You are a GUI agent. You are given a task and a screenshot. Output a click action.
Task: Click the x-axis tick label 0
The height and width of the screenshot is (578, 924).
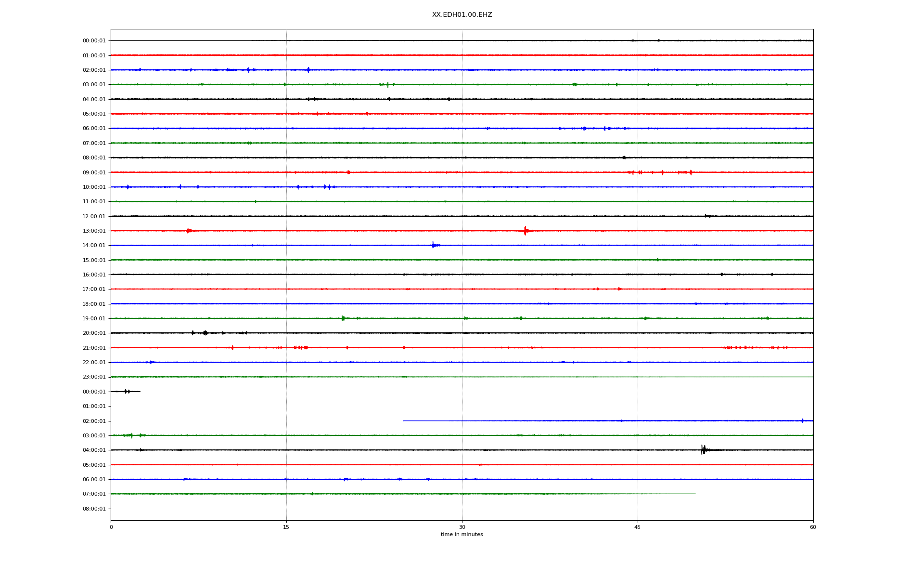coord(111,527)
